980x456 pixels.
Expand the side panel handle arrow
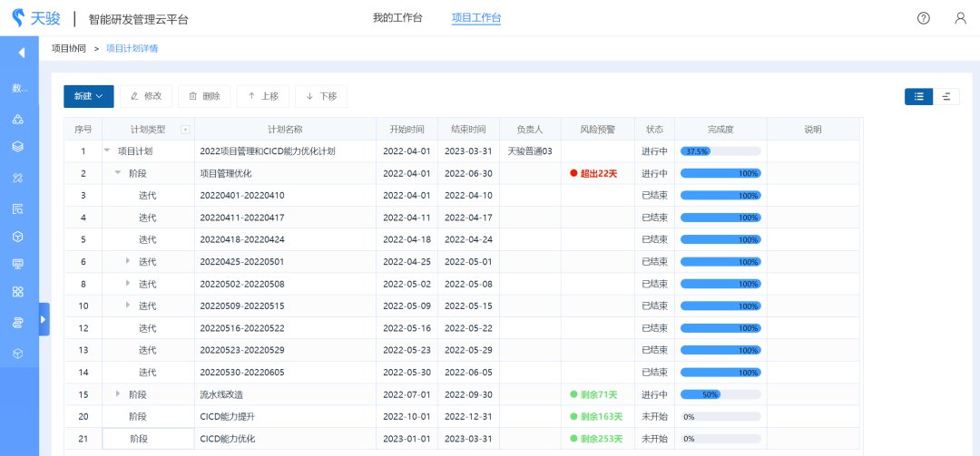click(44, 319)
